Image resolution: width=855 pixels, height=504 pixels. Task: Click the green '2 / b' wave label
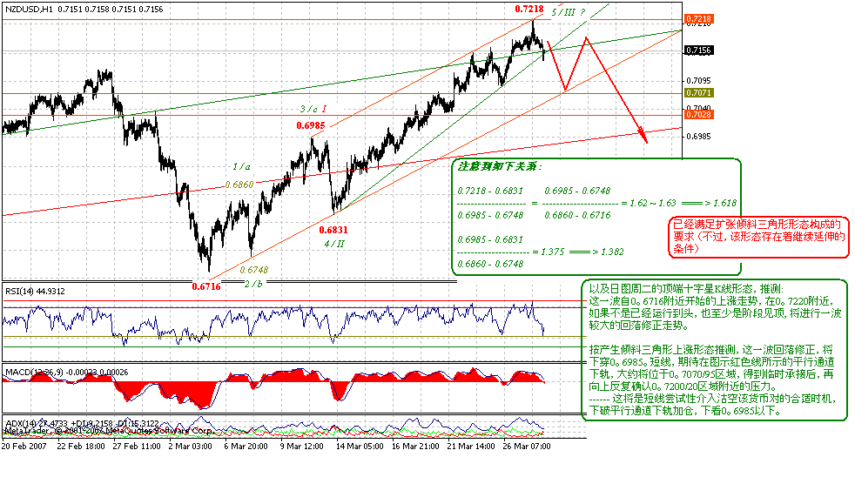tap(253, 284)
